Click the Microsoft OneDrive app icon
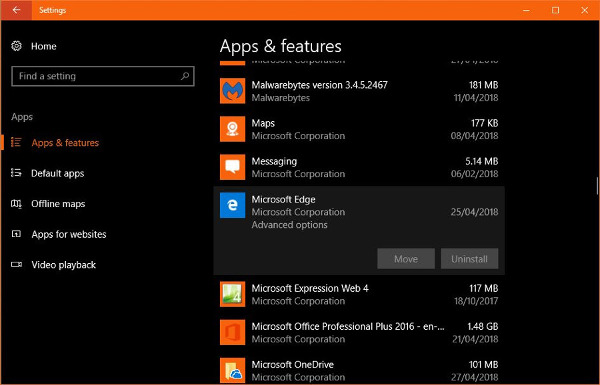The image size is (600, 385). (232, 370)
